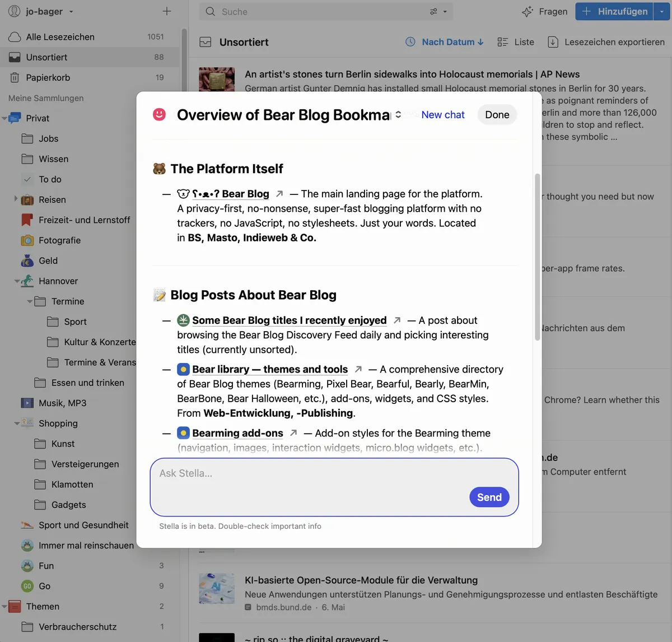
Task: Open the Klamotten folder
Action: (72, 485)
